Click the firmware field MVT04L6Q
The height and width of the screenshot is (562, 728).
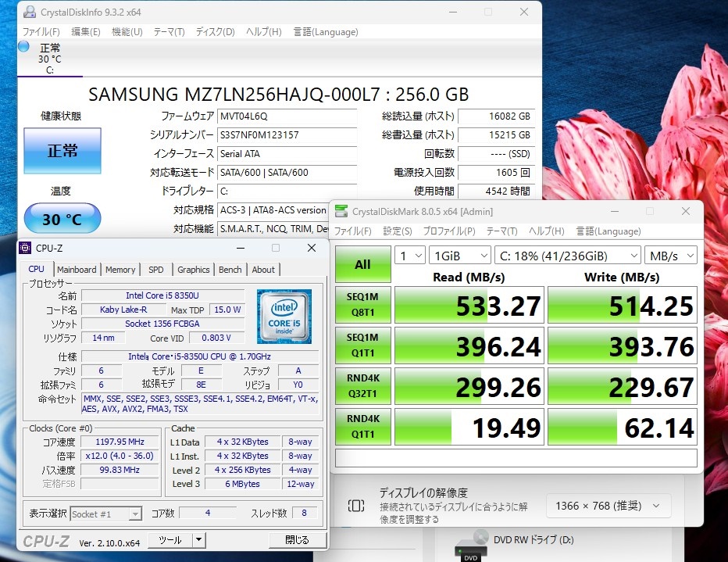[x=287, y=116]
